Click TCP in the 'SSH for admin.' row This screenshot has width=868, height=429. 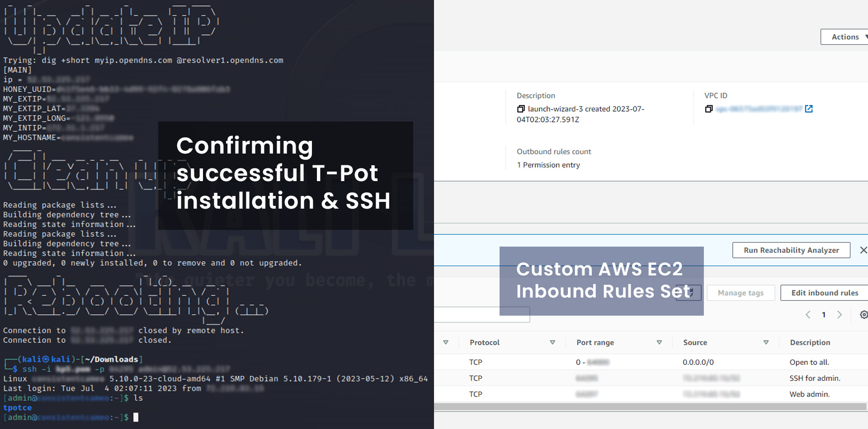click(x=476, y=378)
